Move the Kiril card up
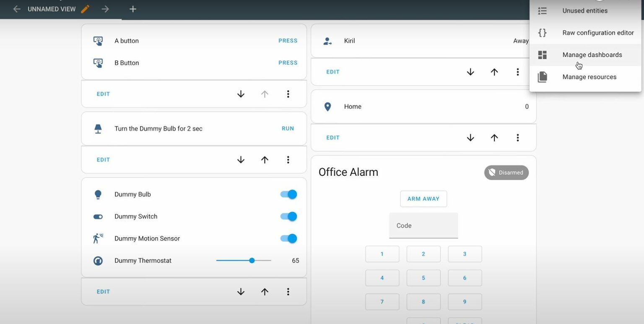This screenshot has width=644, height=324. pos(494,72)
